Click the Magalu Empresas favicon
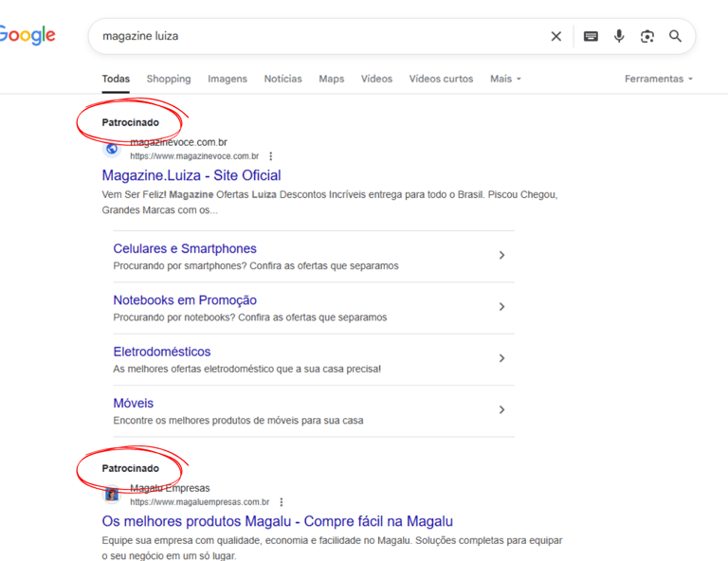This screenshot has height=561, width=728. (x=112, y=495)
